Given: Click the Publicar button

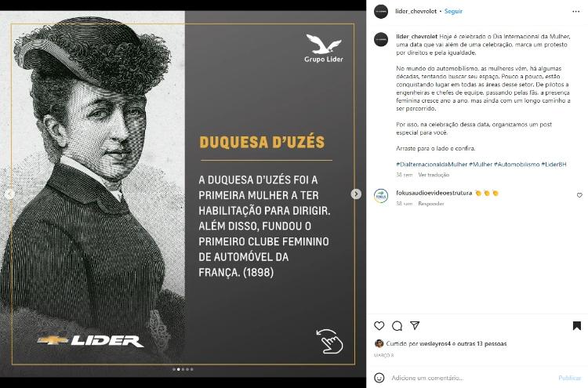Looking at the screenshot, I should click(570, 378).
